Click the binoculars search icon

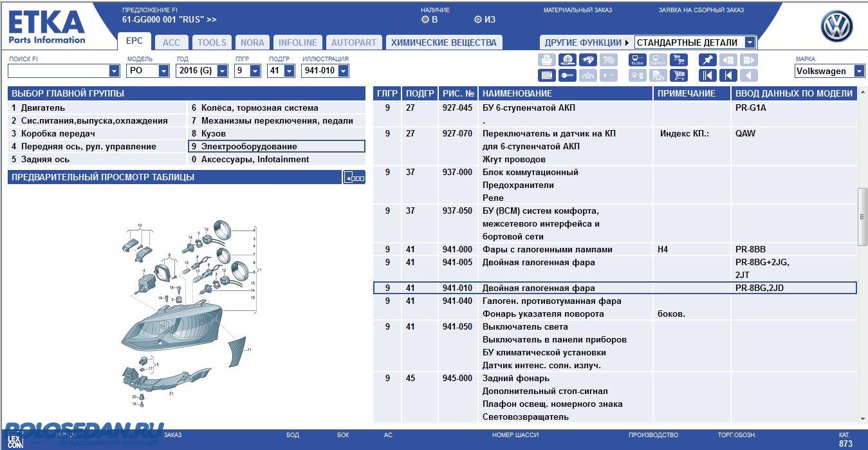click(587, 60)
